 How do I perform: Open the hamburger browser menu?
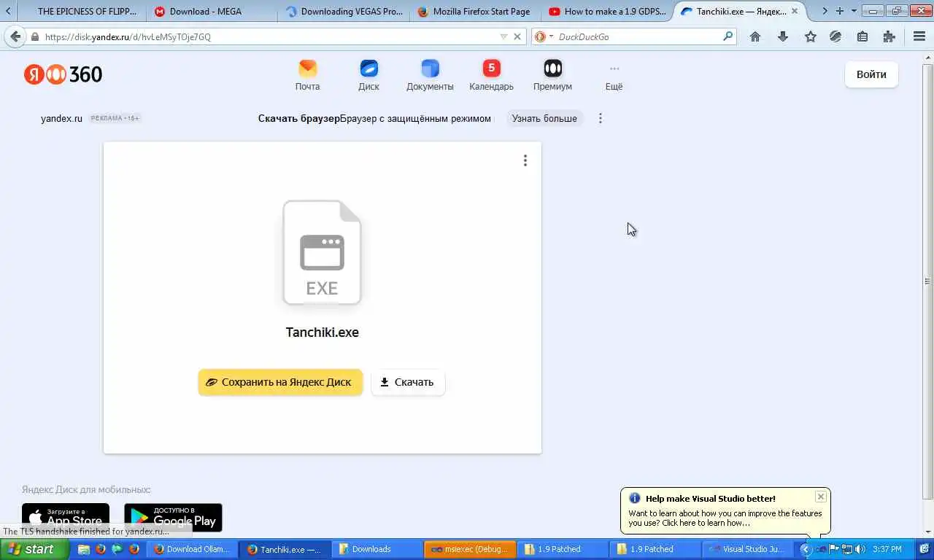919,36
